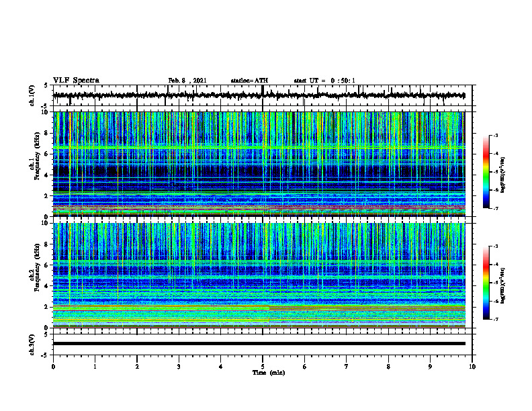Click the "VLF Spectra" plot title

76,81
